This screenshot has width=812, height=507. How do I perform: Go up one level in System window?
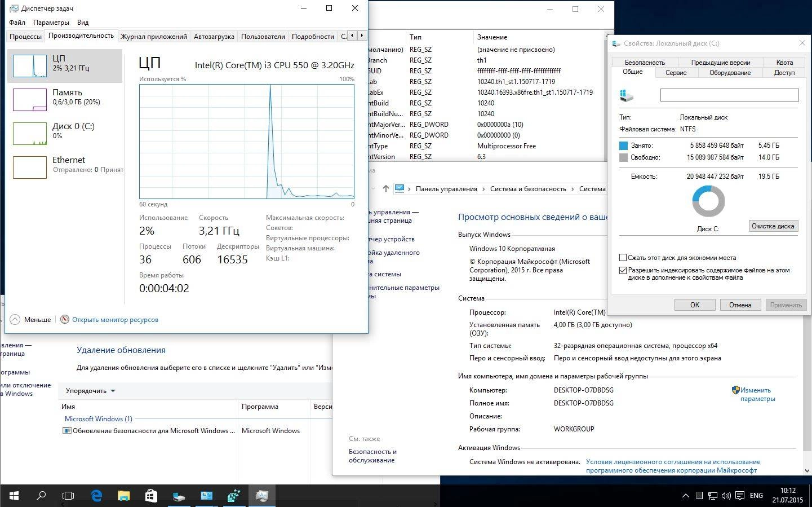pyautogui.click(x=385, y=189)
